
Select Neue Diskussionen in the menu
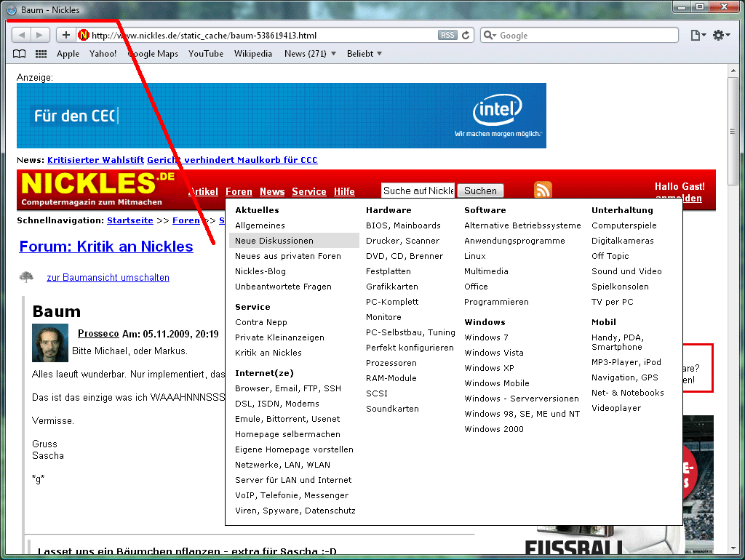(x=294, y=240)
